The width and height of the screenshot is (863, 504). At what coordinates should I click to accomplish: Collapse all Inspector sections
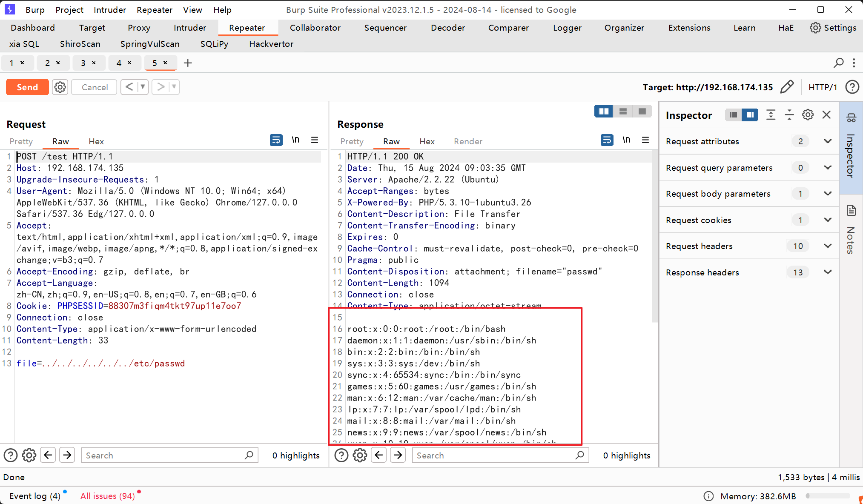[x=789, y=115]
